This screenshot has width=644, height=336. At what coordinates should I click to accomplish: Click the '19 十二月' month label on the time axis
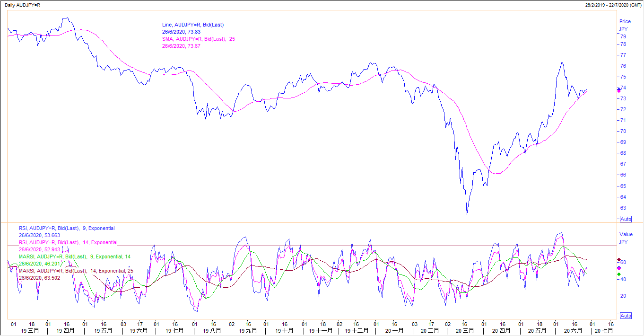[x=357, y=331]
